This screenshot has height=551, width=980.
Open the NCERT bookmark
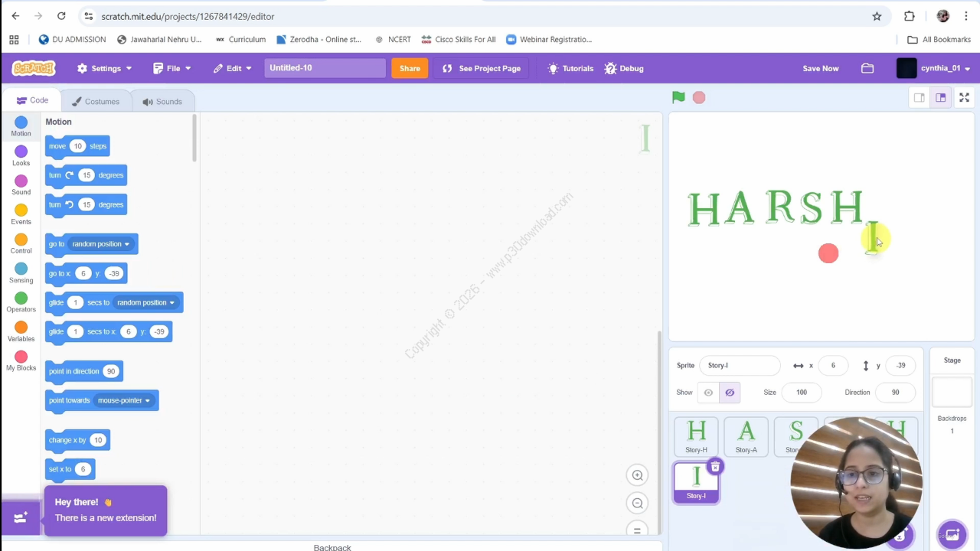pyautogui.click(x=392, y=40)
